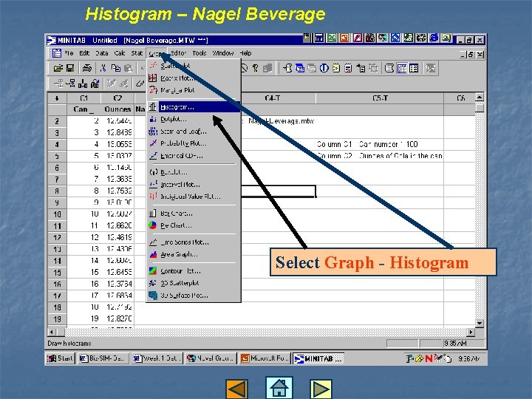
Task: Choose 3D Scatterplot from the Graph menu
Action: 194,283
